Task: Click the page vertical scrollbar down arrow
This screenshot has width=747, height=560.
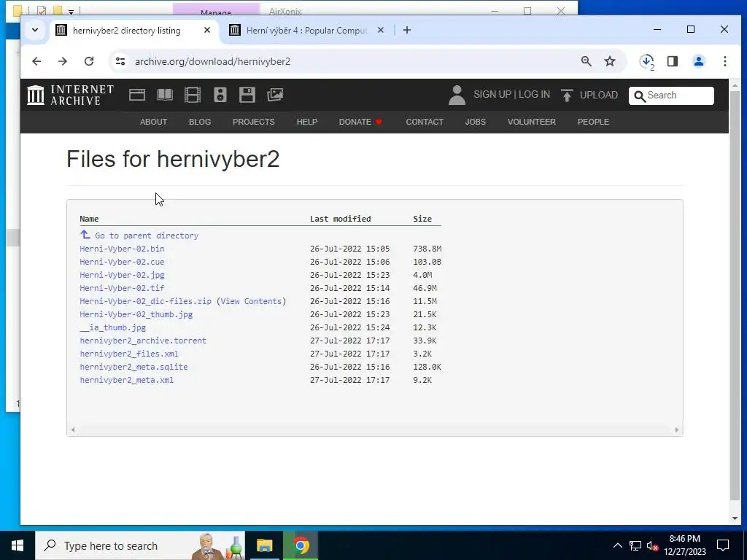Action: click(x=735, y=518)
